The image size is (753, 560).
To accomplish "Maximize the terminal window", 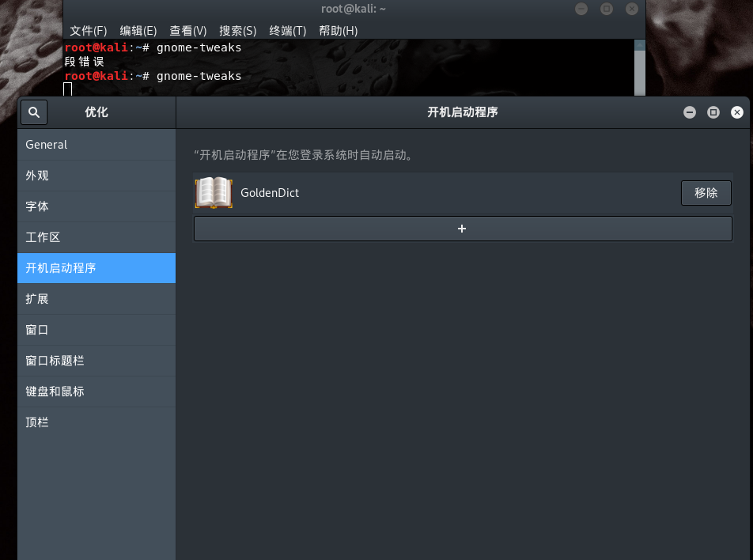I will [607, 9].
